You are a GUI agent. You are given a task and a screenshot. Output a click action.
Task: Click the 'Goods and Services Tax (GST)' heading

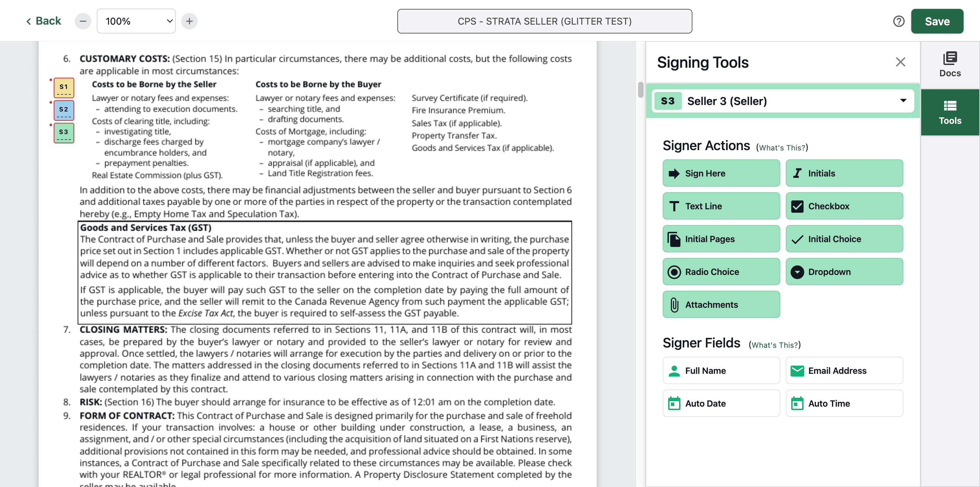coord(146,227)
